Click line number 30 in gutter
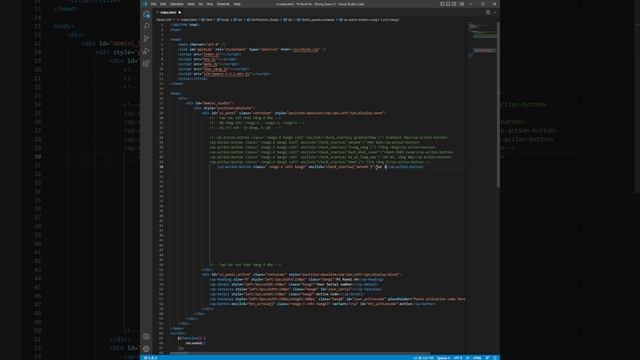640x360 pixels. (162, 167)
